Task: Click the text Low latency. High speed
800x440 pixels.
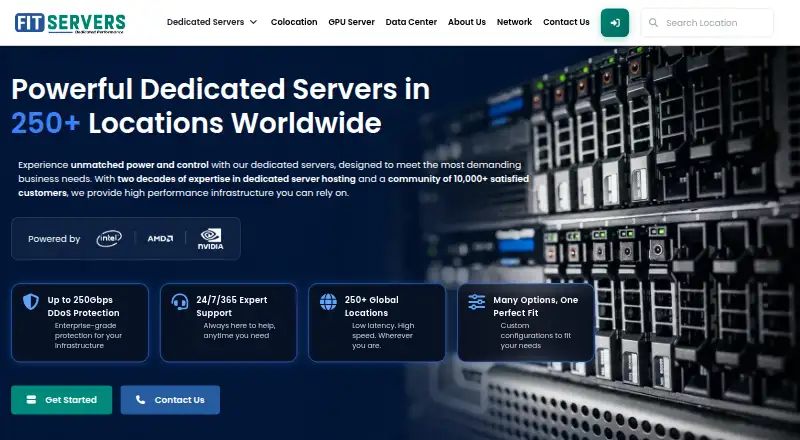Action: pos(383,330)
